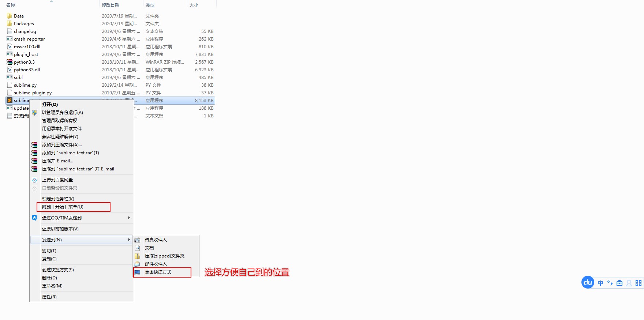Click the crash_reporter application icon
This screenshot has height=320, width=644.
click(10, 39)
